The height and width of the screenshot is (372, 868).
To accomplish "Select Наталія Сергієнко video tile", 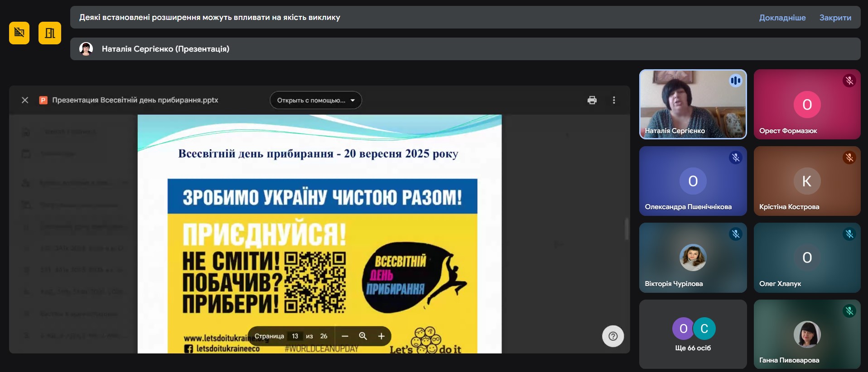I will click(693, 104).
